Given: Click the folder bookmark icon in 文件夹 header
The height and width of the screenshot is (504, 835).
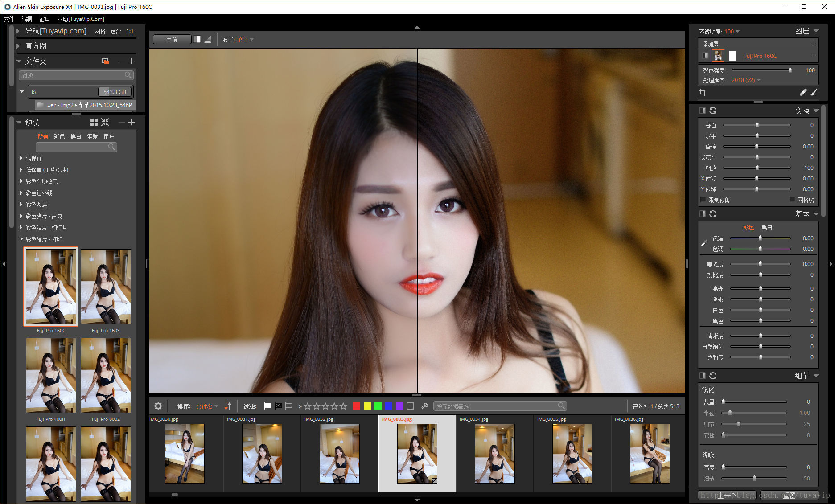Looking at the screenshot, I should click(105, 61).
